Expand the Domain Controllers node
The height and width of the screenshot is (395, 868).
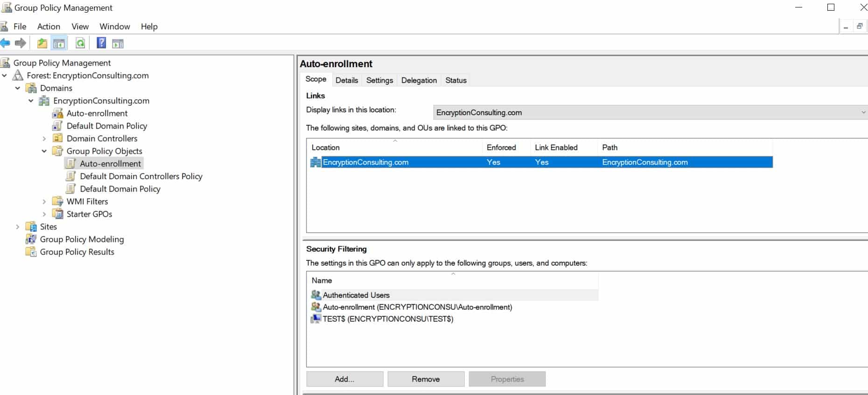point(44,139)
